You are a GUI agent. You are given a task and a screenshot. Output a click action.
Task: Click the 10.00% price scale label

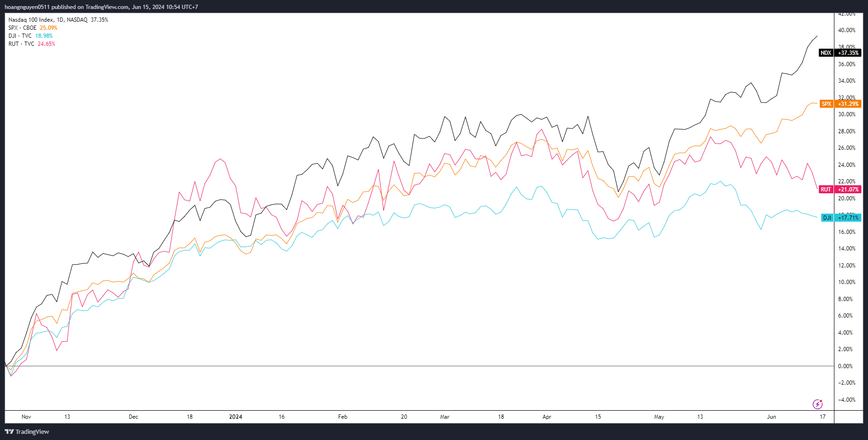(847, 282)
